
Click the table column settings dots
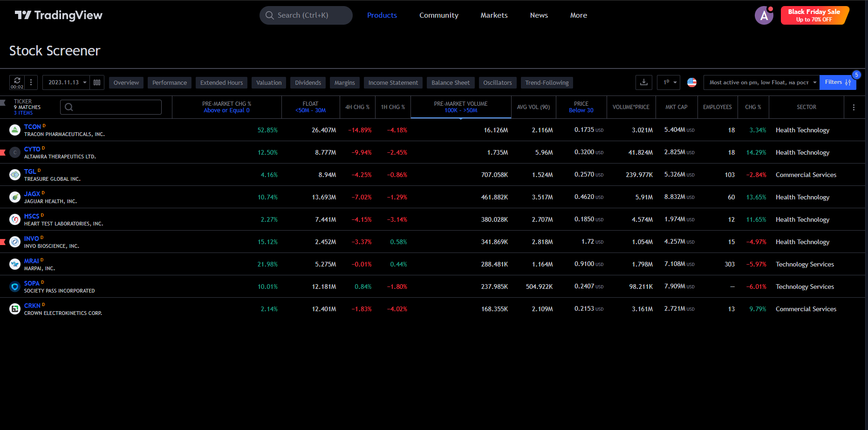tap(854, 107)
